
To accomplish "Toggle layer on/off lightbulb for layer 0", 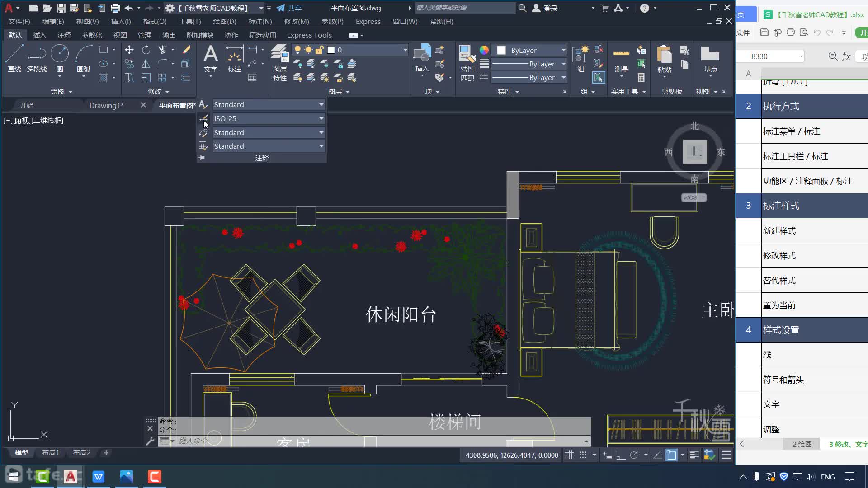I will (297, 50).
